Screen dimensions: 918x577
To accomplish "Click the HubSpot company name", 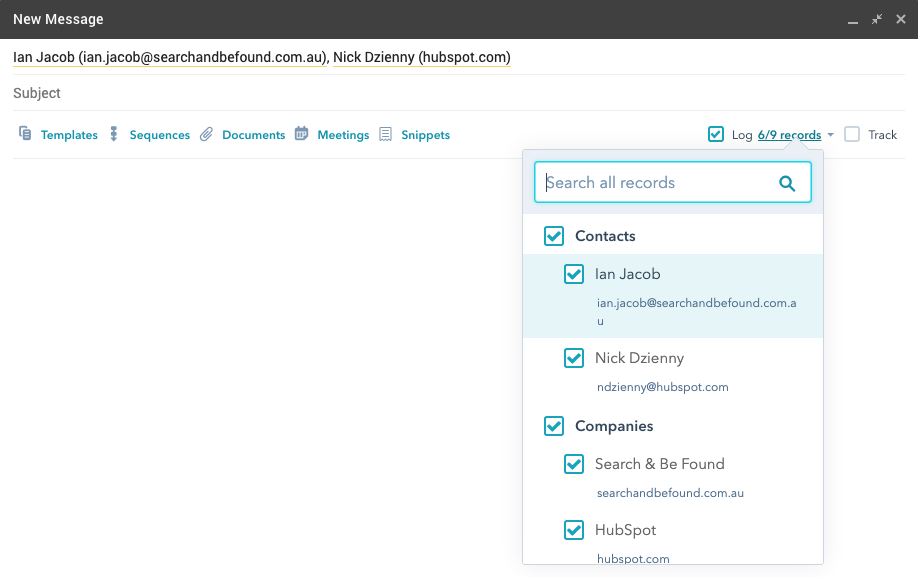I will (625, 530).
